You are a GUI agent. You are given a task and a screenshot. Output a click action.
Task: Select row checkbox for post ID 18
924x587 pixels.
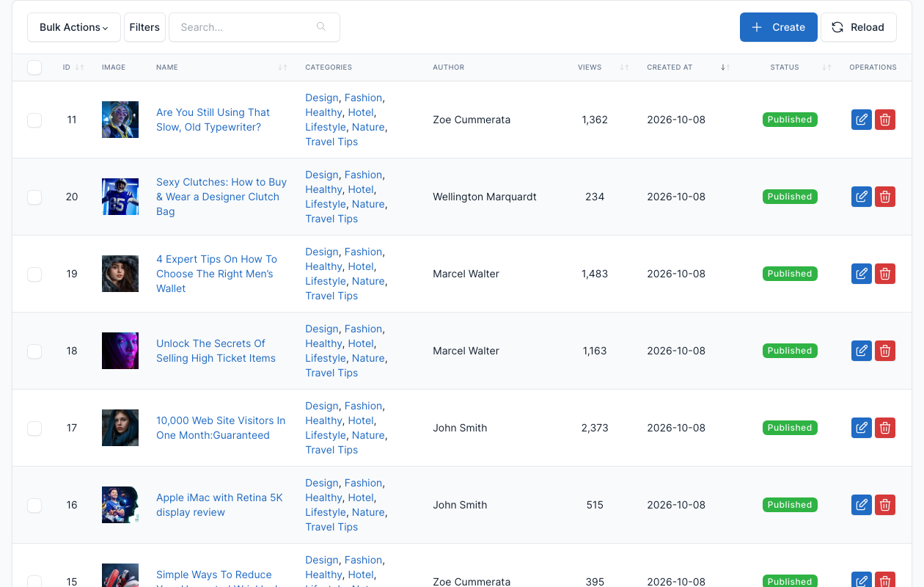click(x=34, y=351)
